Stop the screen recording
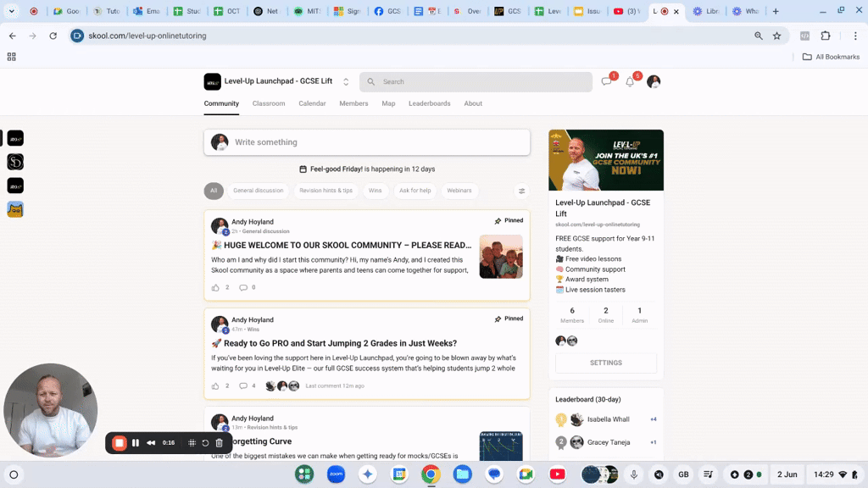Image resolution: width=868 pixels, height=488 pixels. tap(119, 442)
